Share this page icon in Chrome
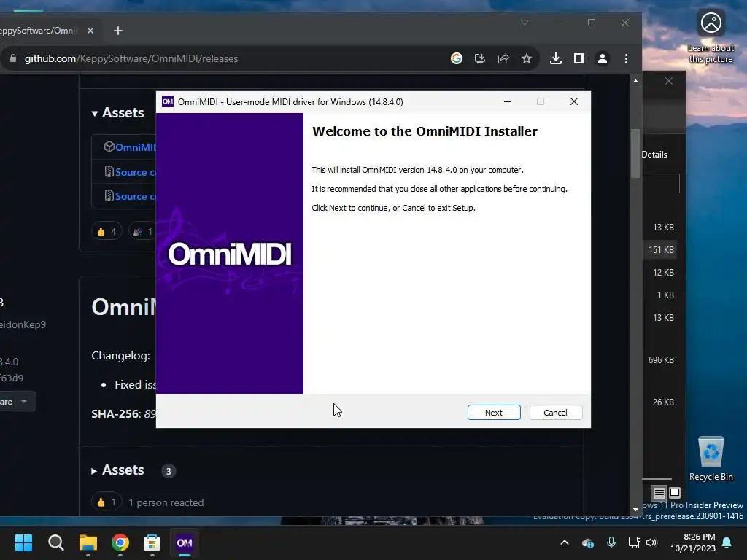 (x=503, y=58)
